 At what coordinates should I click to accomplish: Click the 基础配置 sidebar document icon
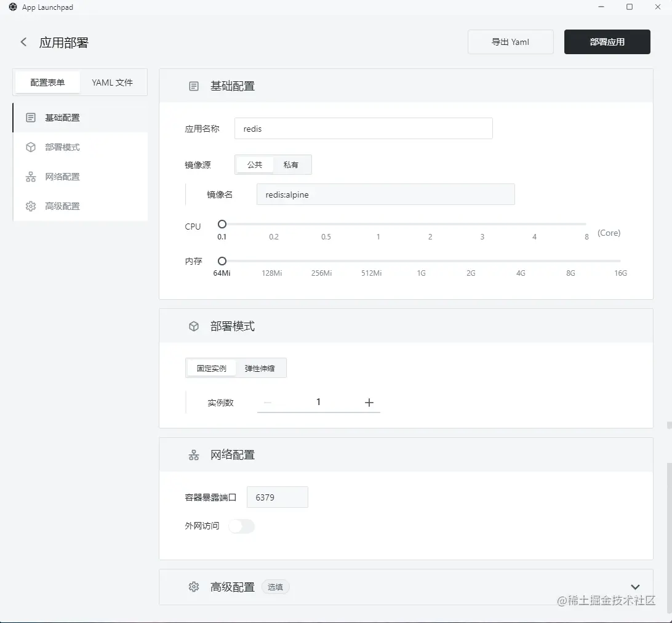tap(31, 118)
